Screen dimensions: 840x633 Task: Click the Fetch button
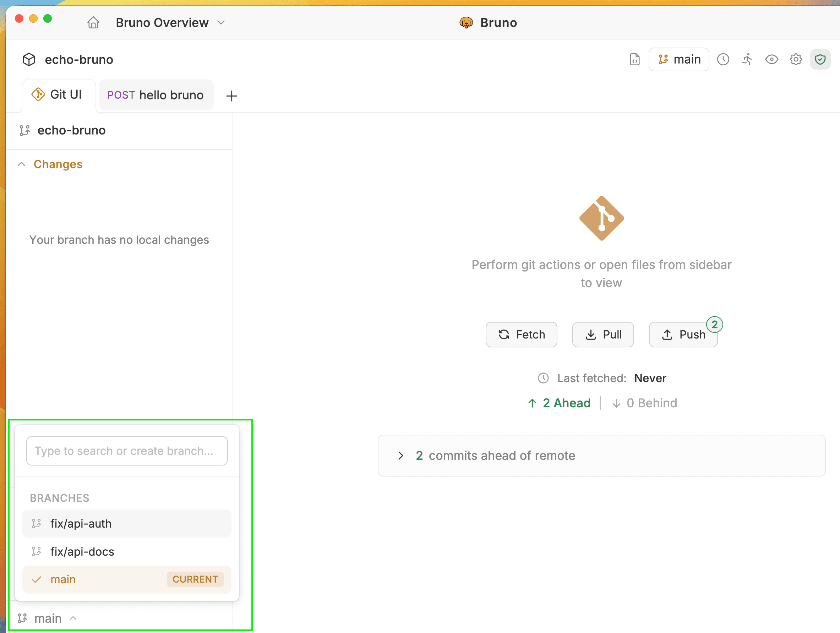(x=521, y=334)
